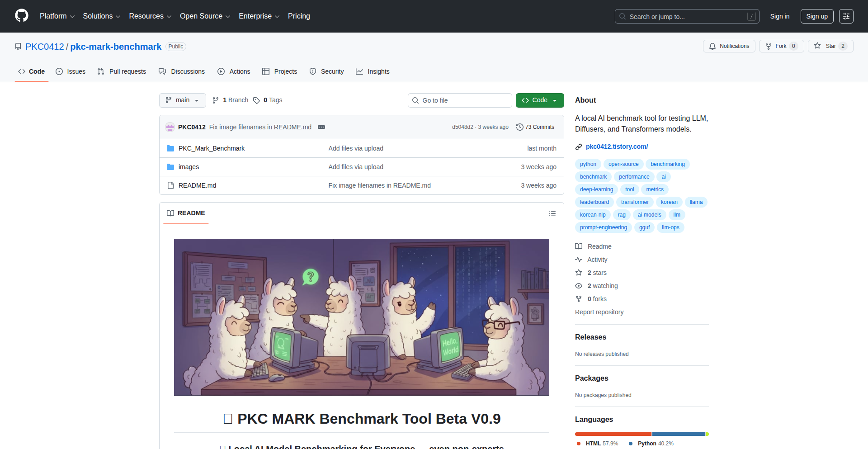Switch to the Discussions tab
Image resolution: width=868 pixels, height=449 pixels.
(x=182, y=71)
